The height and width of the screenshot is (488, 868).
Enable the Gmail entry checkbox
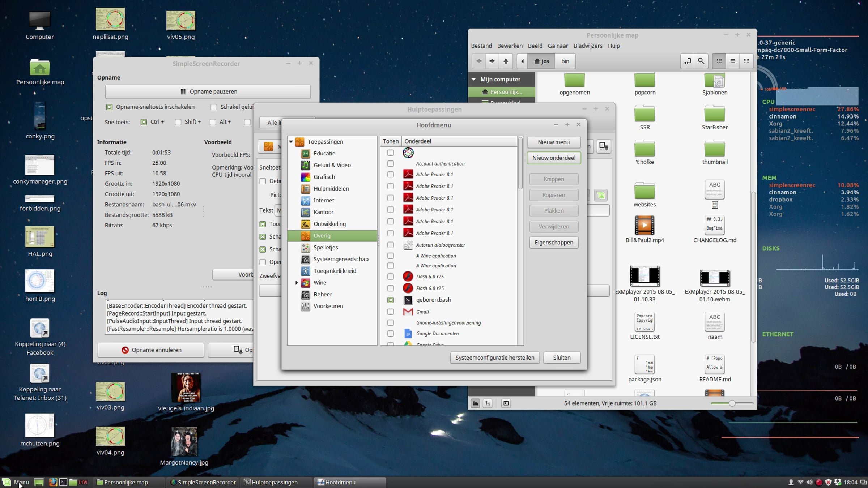coord(391,312)
